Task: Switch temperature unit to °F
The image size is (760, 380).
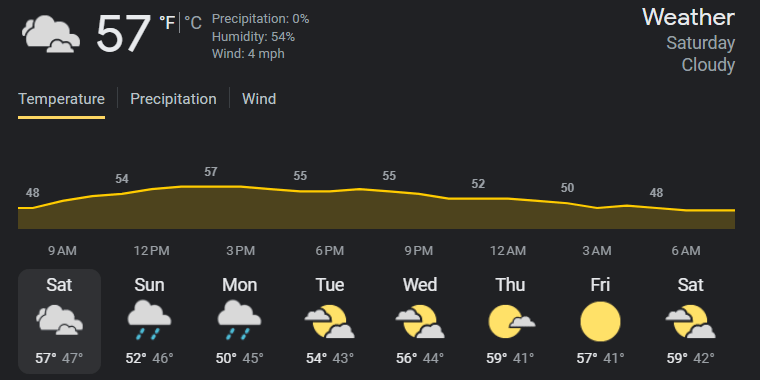Action: (168, 23)
